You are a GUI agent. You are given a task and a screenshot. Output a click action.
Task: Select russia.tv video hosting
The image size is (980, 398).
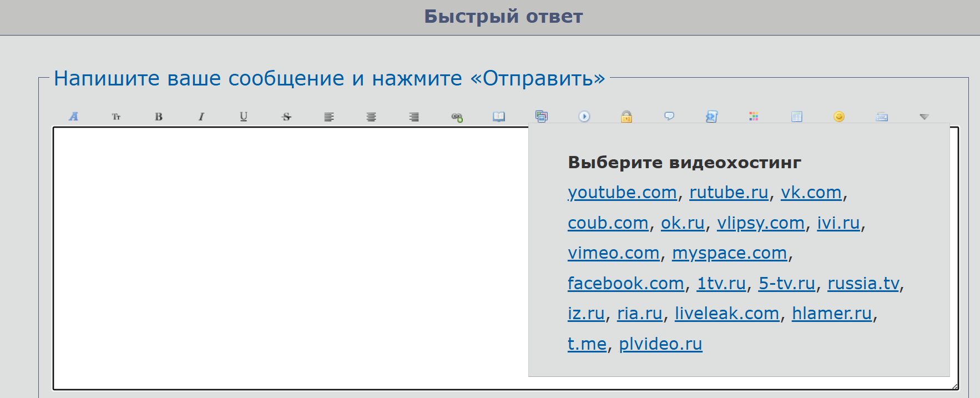coord(863,284)
